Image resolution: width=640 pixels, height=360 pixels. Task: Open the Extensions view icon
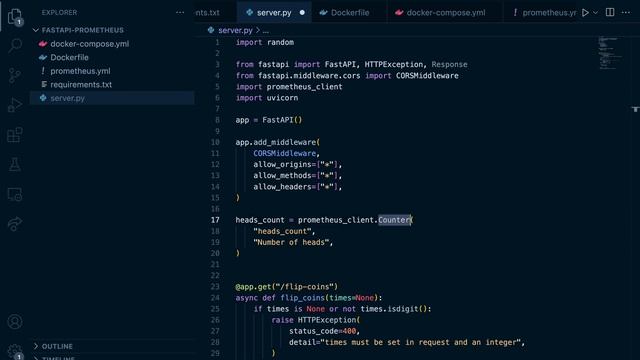15,135
